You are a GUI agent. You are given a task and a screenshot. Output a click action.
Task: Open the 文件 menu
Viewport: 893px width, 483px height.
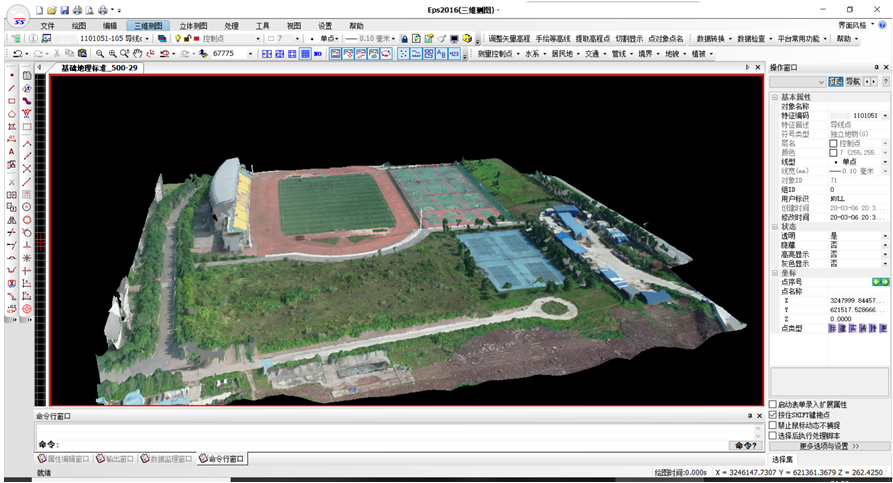(47, 26)
